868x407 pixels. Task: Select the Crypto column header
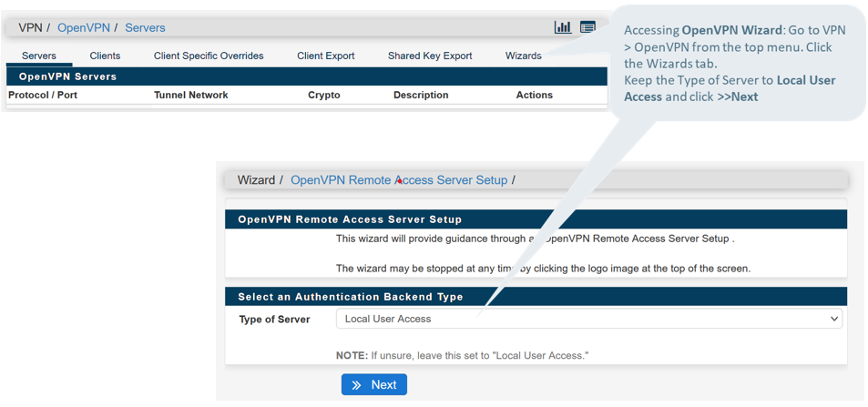tap(323, 95)
